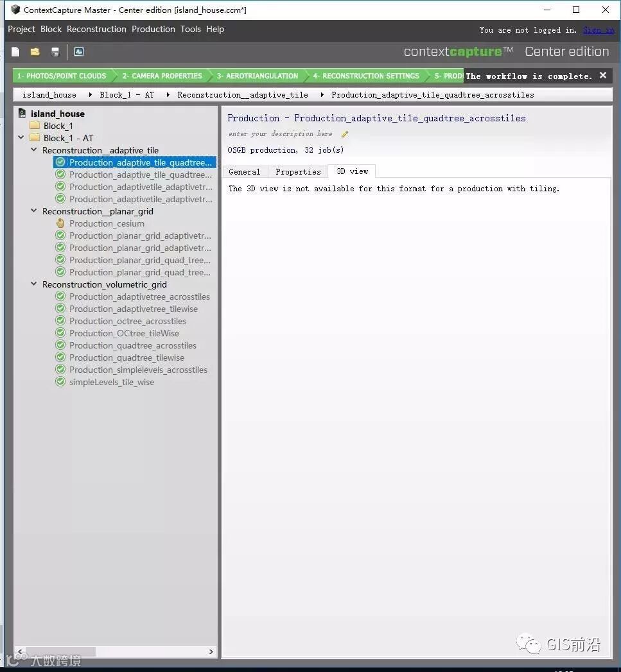The height and width of the screenshot is (672, 621).
Task: Click the tree scrollbar left arrow
Action: tap(19, 651)
